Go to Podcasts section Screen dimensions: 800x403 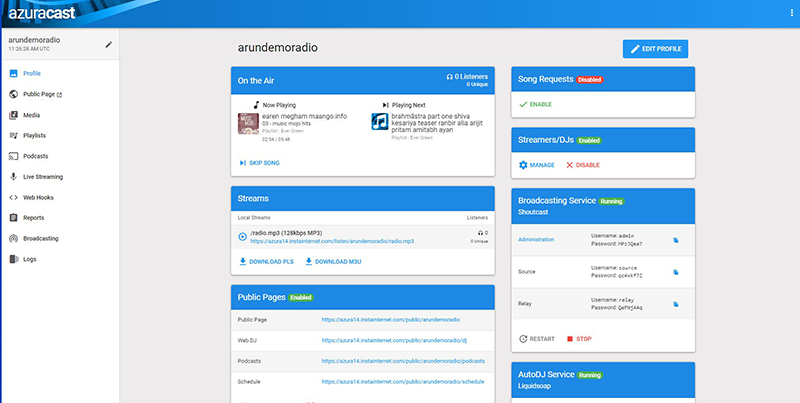pos(35,156)
